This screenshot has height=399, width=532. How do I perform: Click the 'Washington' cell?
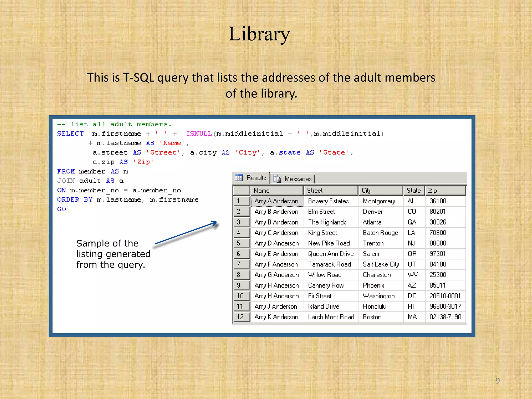click(381, 296)
